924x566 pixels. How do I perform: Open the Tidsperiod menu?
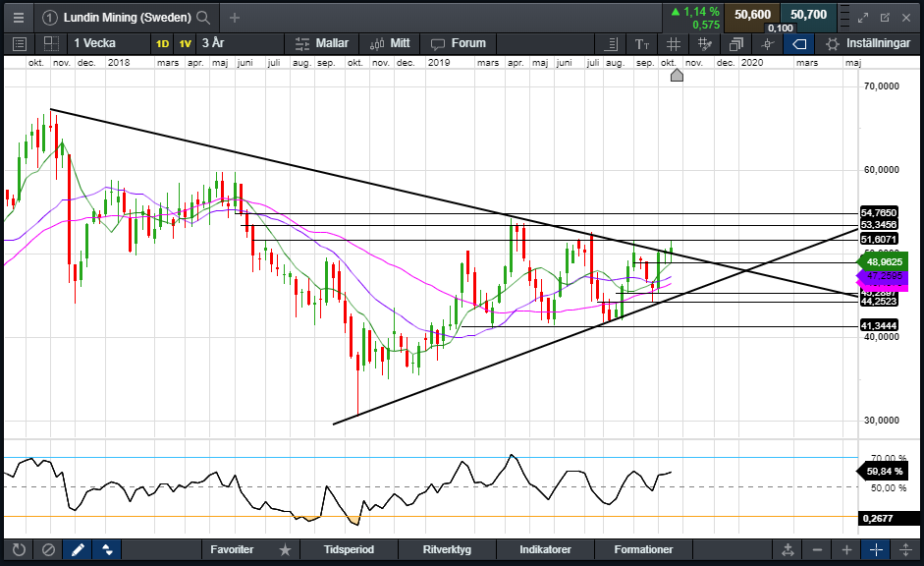click(349, 550)
